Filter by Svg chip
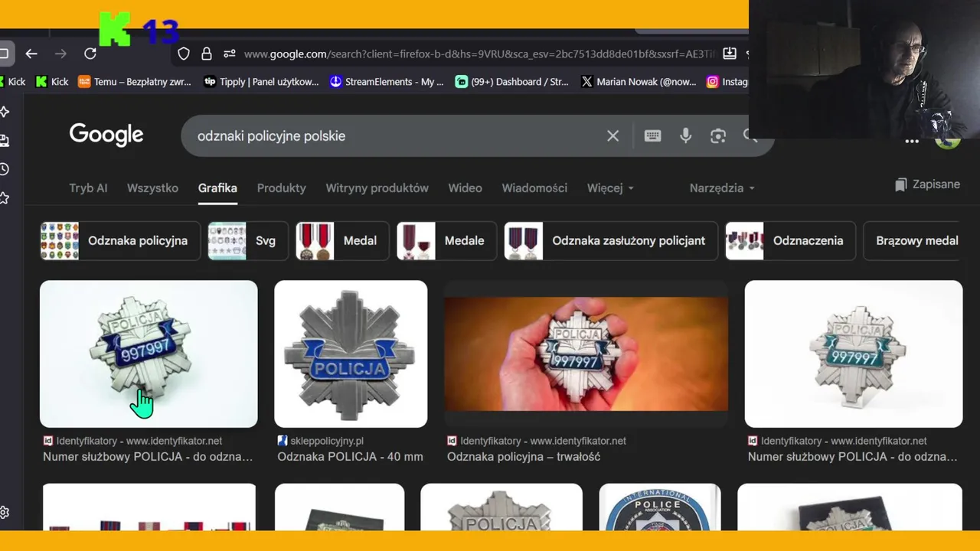The width and height of the screenshot is (980, 551). 248,241
